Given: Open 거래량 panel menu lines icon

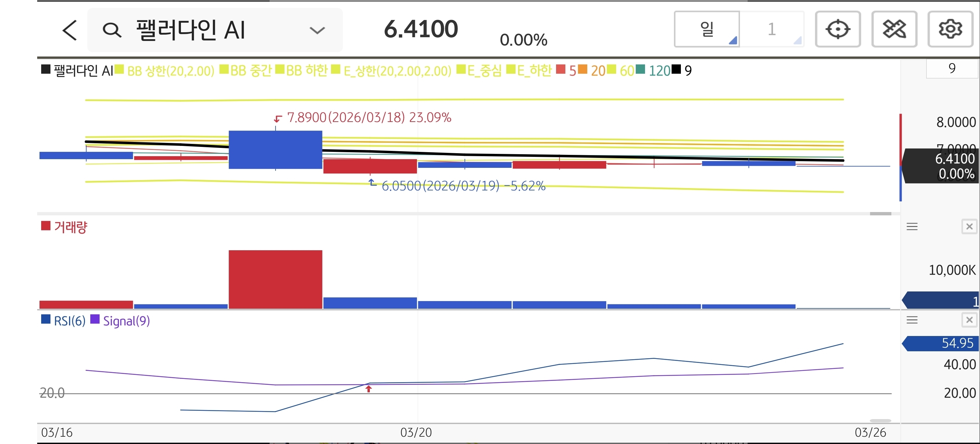Looking at the screenshot, I should tap(912, 227).
